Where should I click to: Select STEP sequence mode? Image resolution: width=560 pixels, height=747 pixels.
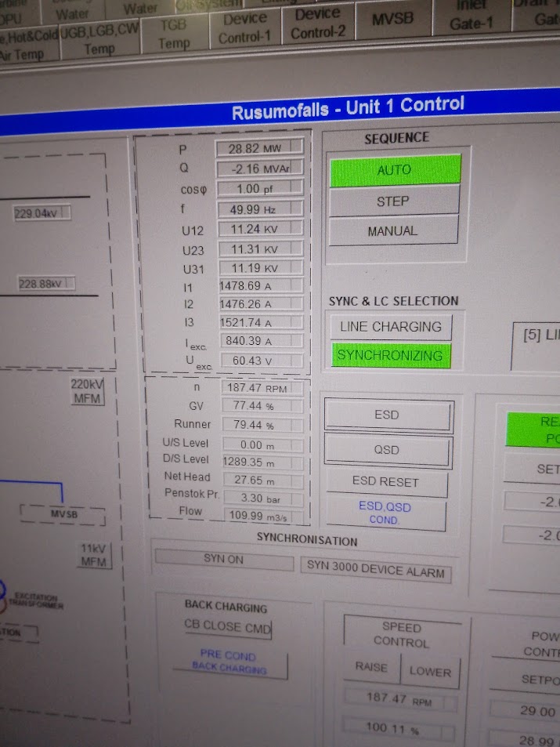click(x=393, y=201)
